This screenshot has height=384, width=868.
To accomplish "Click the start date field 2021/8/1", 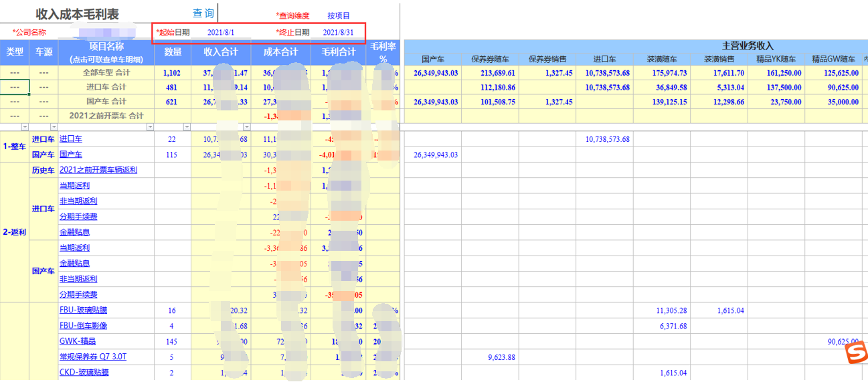I will pos(221,32).
